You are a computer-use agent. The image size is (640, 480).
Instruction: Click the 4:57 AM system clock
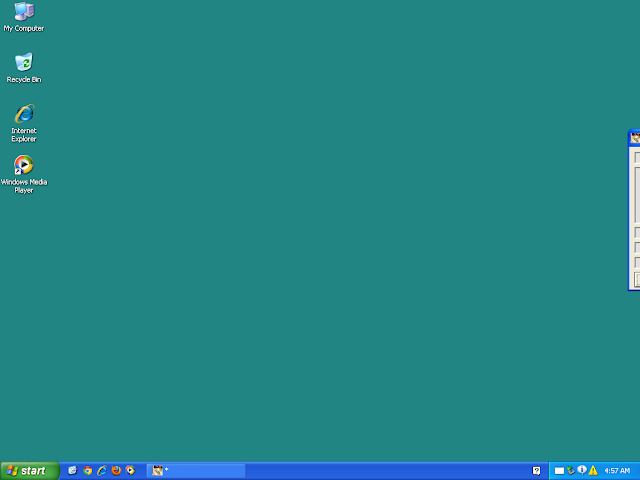(x=617, y=471)
